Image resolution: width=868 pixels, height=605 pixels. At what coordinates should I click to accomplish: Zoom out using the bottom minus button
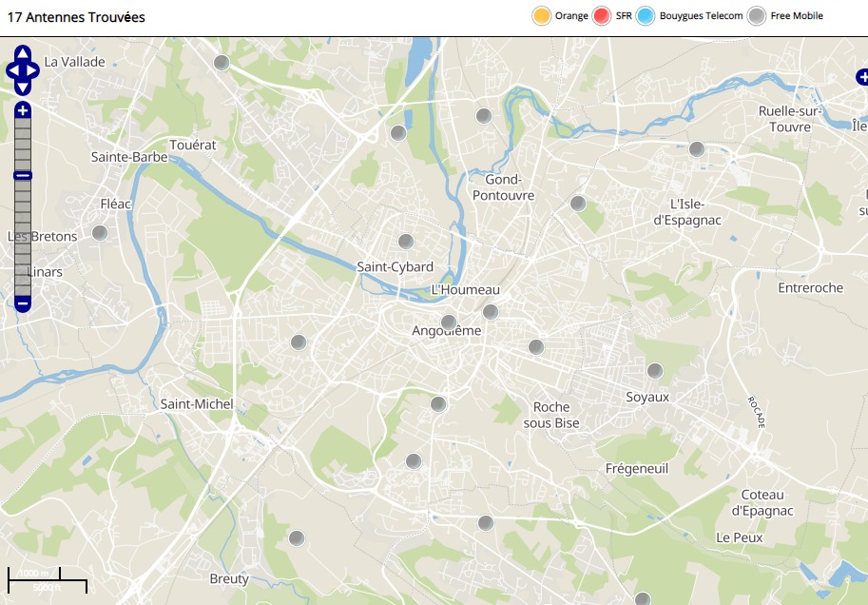tap(23, 303)
